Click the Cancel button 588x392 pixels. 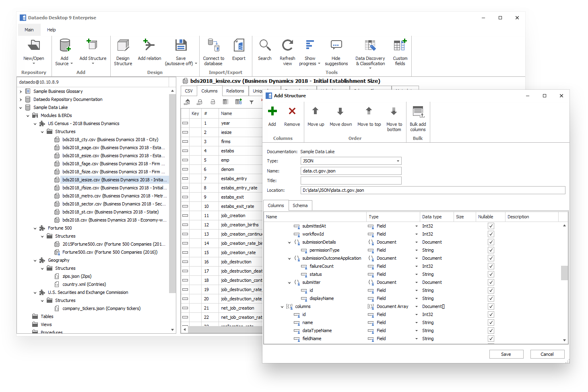tap(547, 354)
